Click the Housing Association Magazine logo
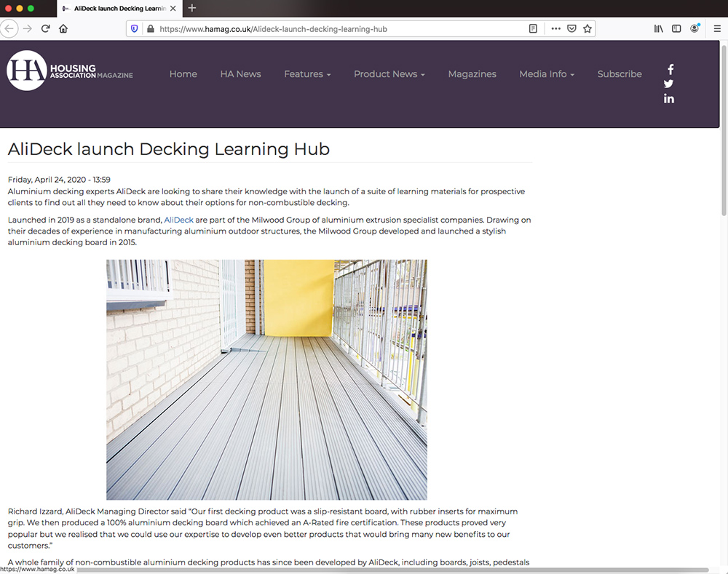The height and width of the screenshot is (574, 728). [70, 71]
